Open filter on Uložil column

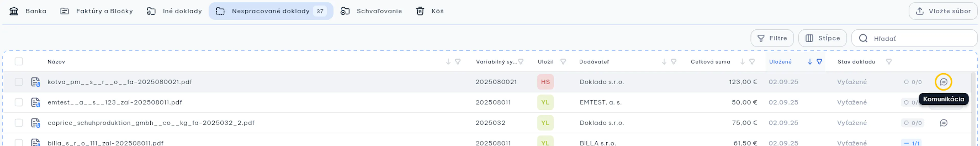563,61
